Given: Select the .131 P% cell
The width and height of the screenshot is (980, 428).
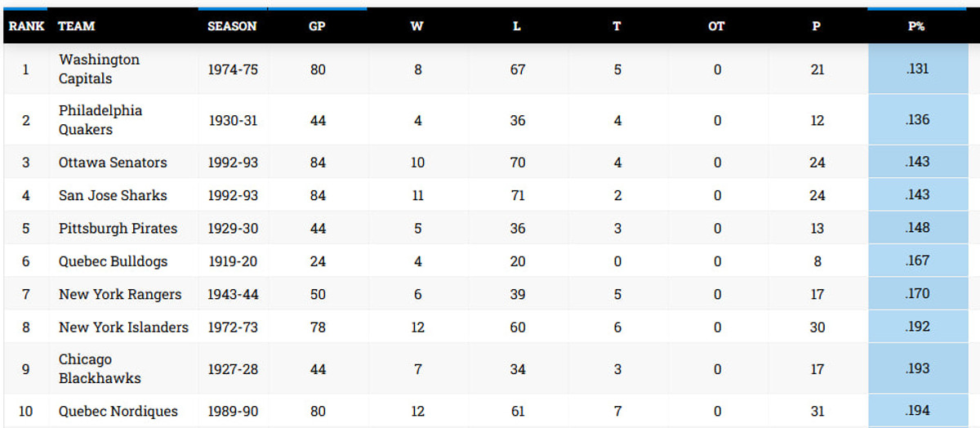Looking at the screenshot, I should pyautogui.click(x=917, y=69).
